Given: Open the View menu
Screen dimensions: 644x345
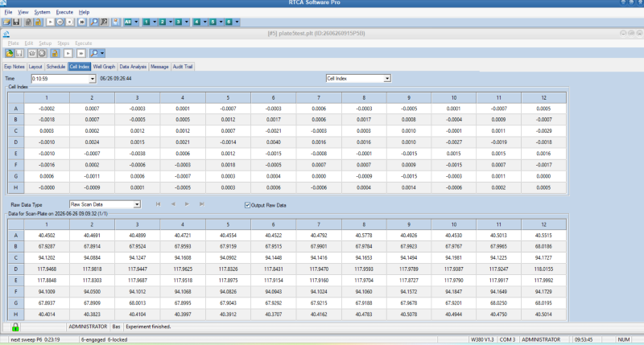Looking at the screenshot, I should [x=23, y=12].
